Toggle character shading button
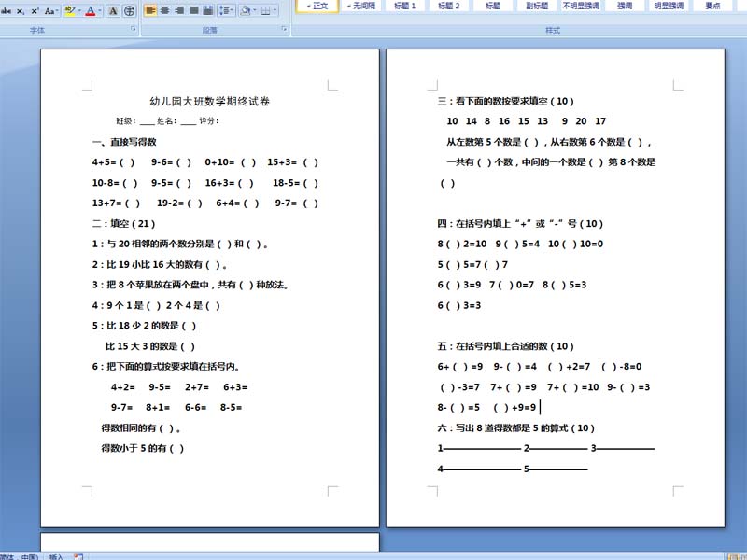 tap(113, 10)
